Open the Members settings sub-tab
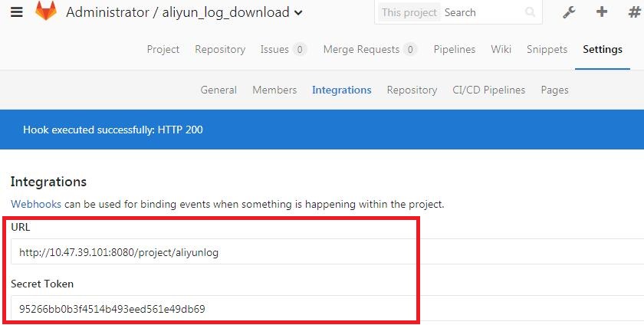644x325 pixels. click(274, 90)
